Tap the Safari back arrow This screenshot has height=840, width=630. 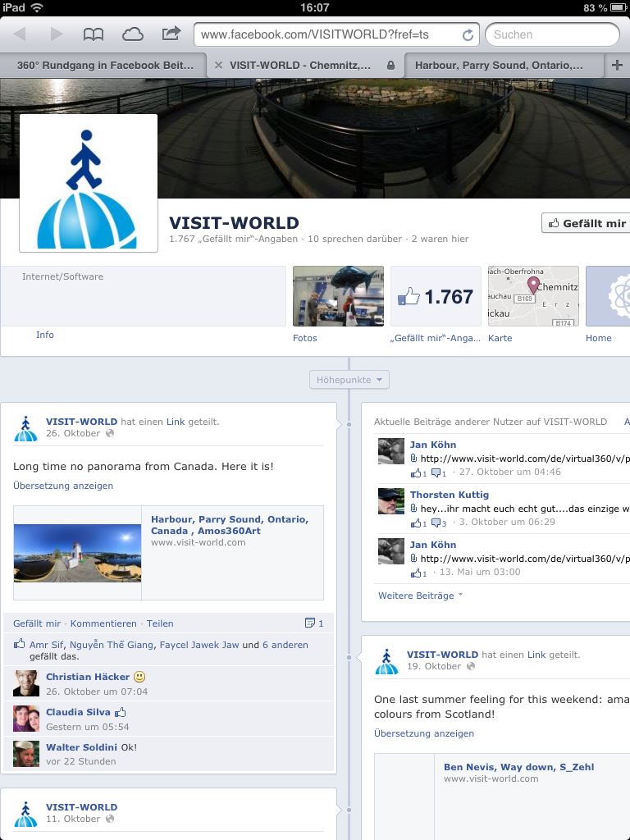pyautogui.click(x=20, y=34)
